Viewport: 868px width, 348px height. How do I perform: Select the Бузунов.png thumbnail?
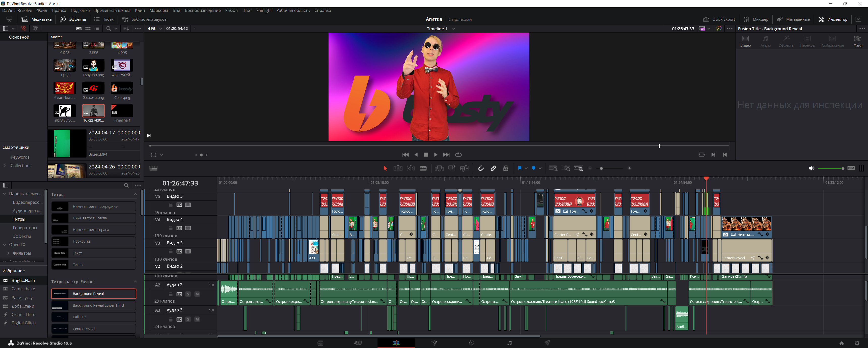point(93,65)
